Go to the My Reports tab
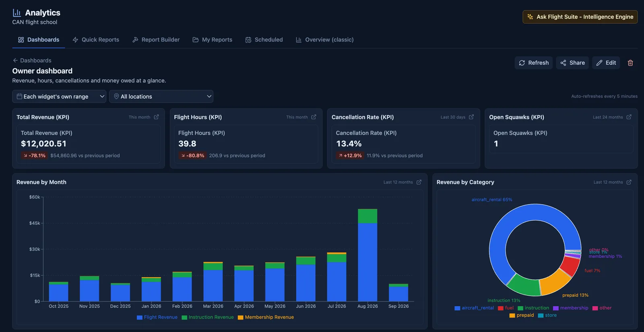The width and height of the screenshot is (644, 332). point(213,39)
